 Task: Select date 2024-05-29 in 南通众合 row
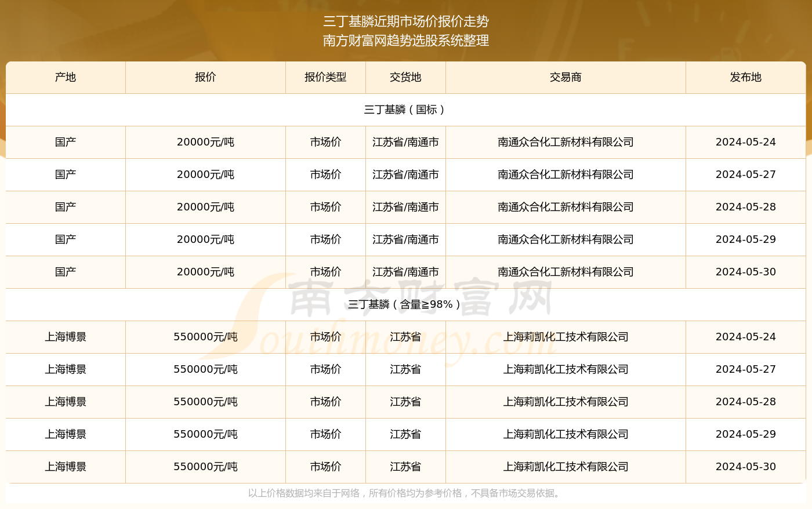click(746, 239)
